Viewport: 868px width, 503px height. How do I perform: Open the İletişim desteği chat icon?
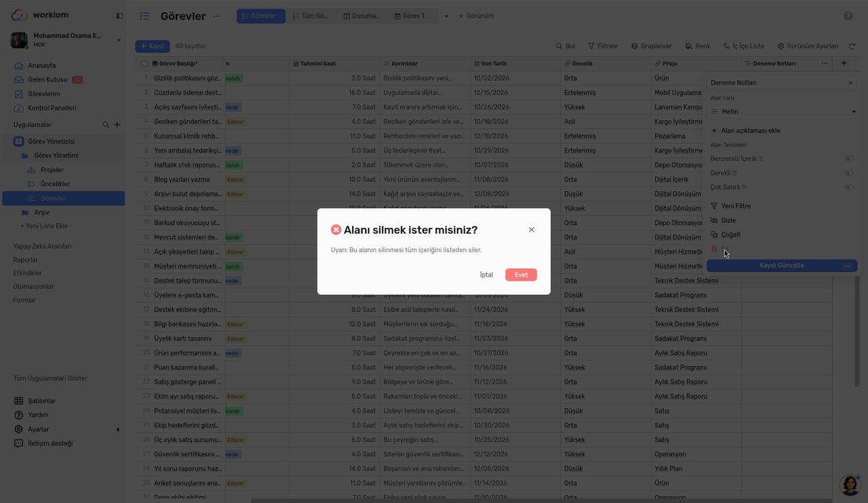click(18, 444)
